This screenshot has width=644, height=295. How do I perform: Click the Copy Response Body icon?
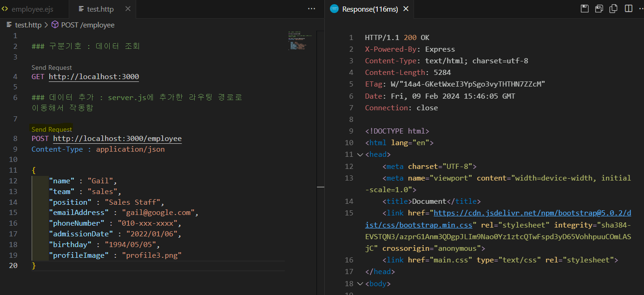coord(614,9)
